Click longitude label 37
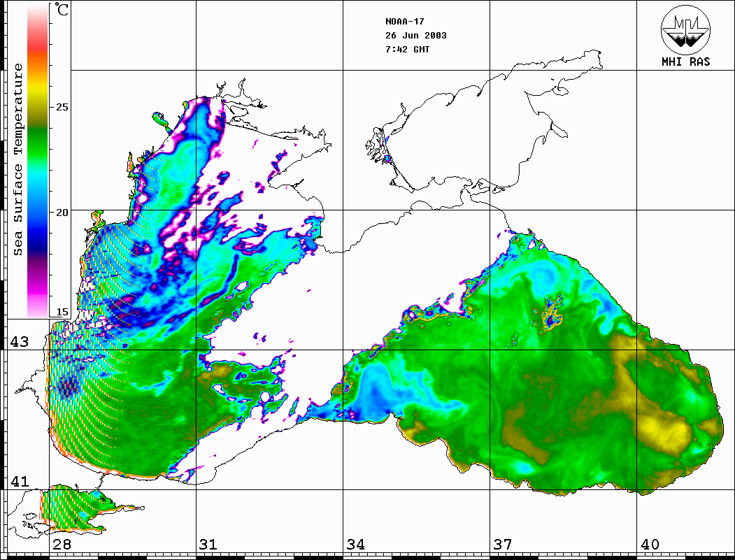Screen dimensions: 735x560 [503, 544]
